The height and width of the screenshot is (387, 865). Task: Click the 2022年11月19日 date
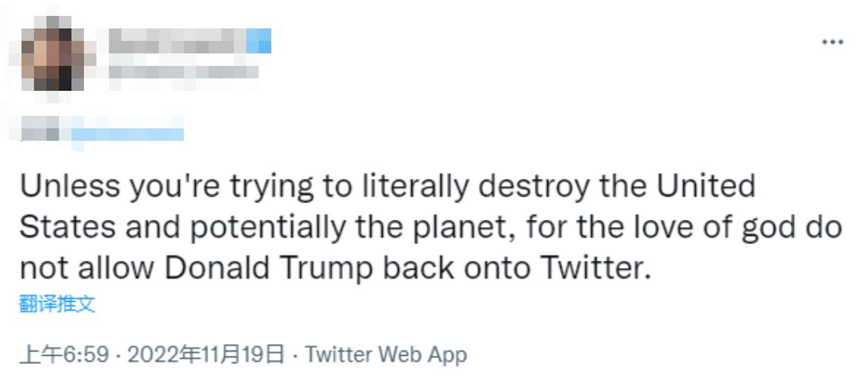tap(206, 354)
